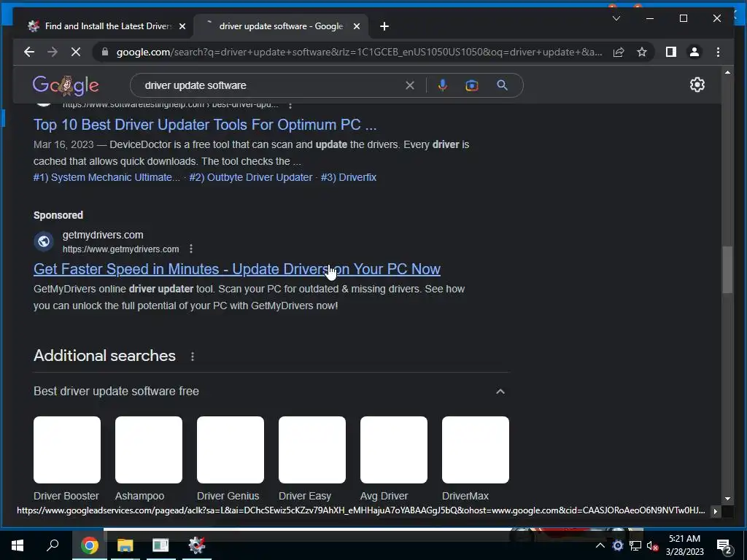Click the forward navigation arrow
Image resolution: width=747 pixels, height=560 pixels.
point(53,52)
